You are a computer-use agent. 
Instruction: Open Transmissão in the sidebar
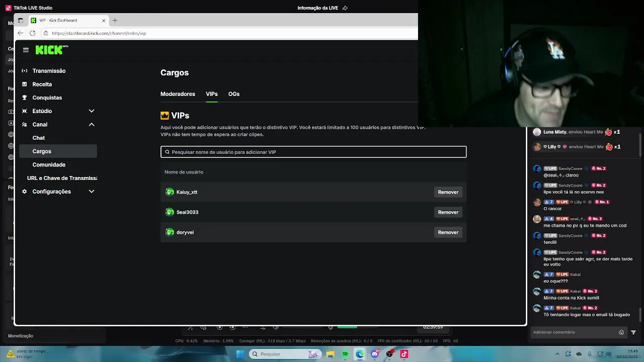point(49,71)
